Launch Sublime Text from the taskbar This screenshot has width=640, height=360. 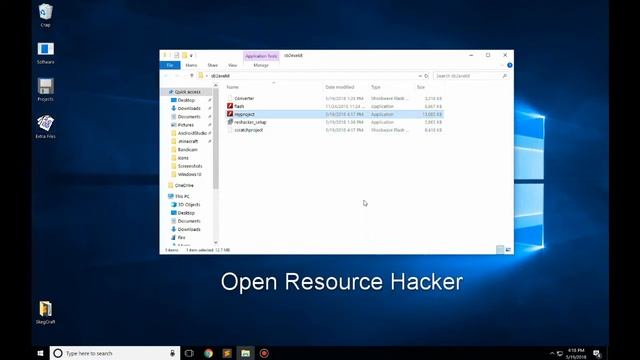pos(227,353)
